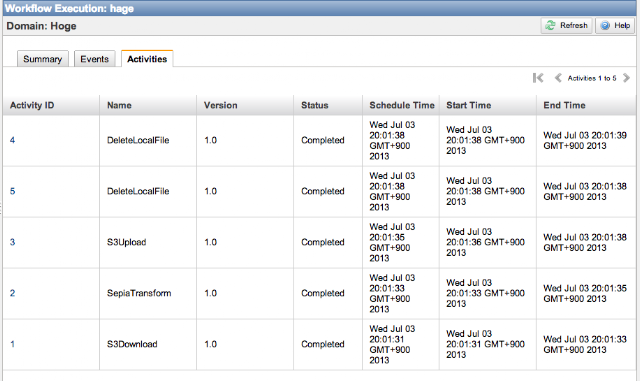
Task: Click version 1.0 in S3Download row
Action: 211,344
